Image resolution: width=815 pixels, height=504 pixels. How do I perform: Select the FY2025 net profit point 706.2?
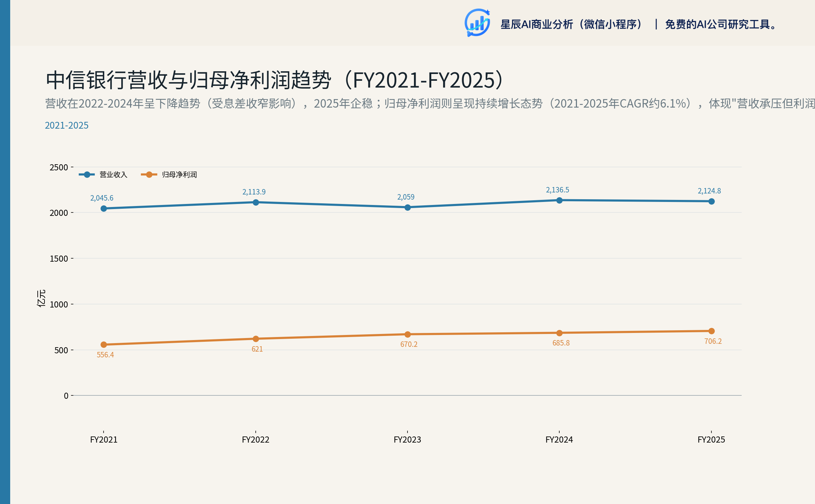(x=711, y=331)
